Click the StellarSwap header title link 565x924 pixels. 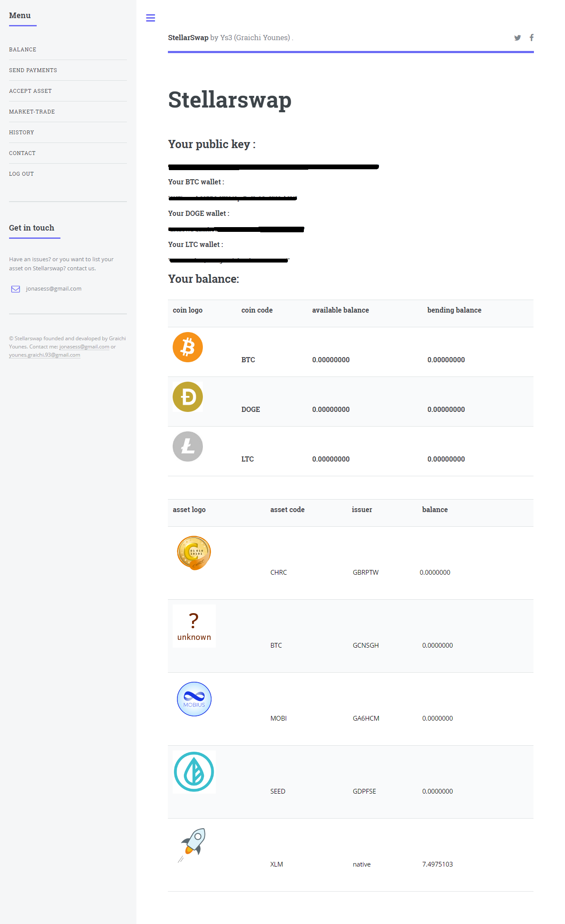188,38
